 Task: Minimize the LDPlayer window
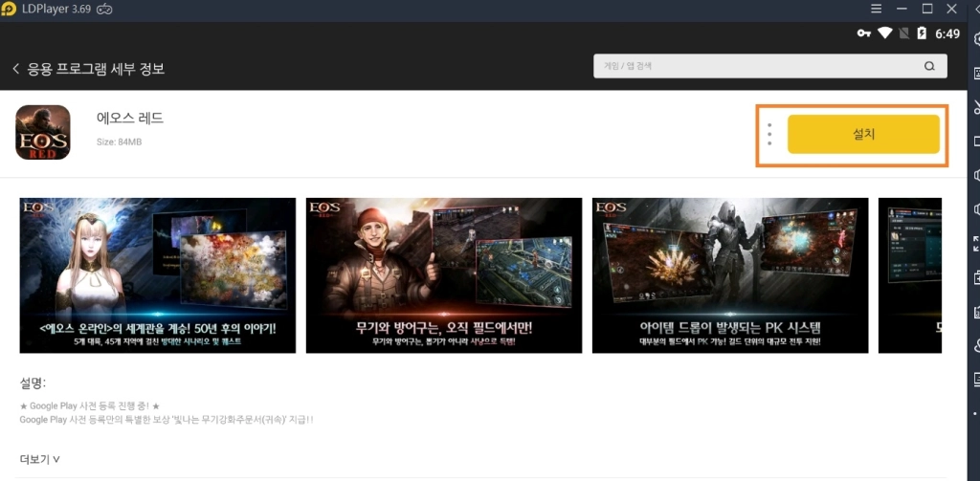click(x=902, y=9)
